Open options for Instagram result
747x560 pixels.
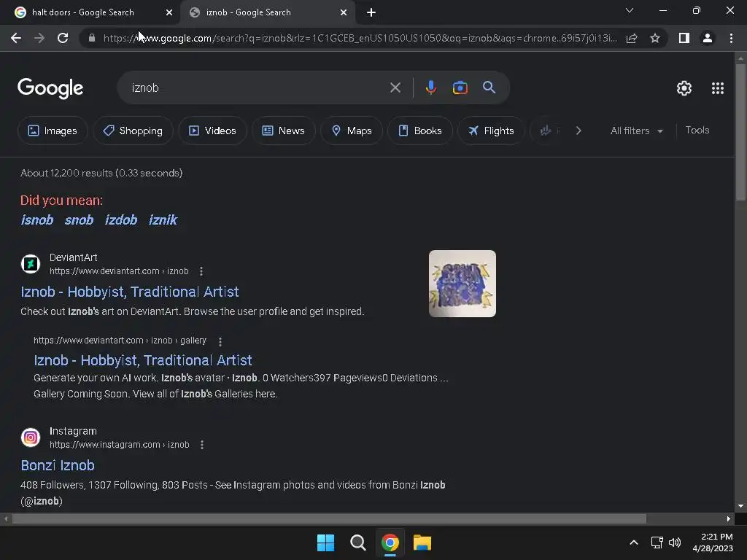(x=202, y=445)
